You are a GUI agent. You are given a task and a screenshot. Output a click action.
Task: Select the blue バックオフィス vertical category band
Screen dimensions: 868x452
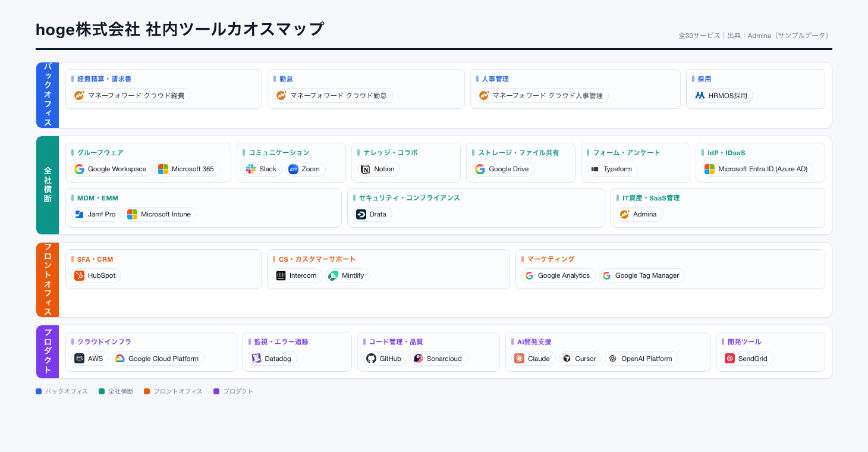pyautogui.click(x=48, y=95)
